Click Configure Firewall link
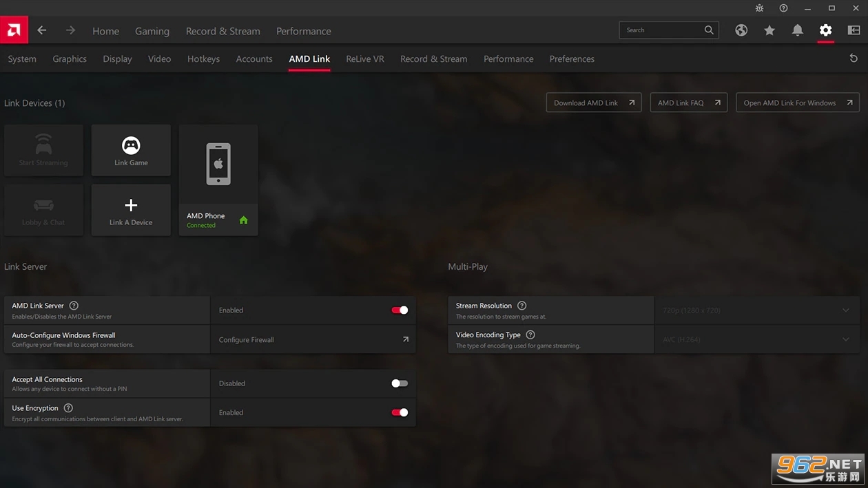This screenshot has width=868, height=488. [247, 340]
